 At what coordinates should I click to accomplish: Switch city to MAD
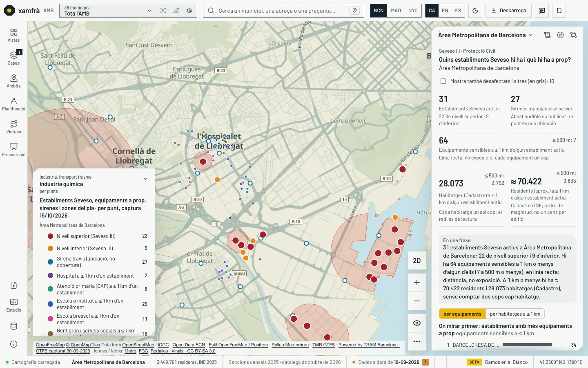tap(396, 11)
